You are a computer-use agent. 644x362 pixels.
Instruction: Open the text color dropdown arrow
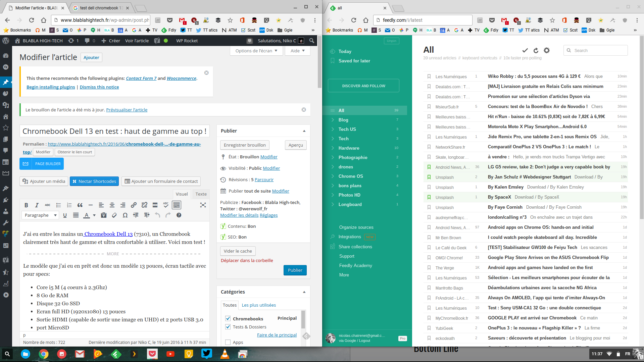click(x=94, y=215)
